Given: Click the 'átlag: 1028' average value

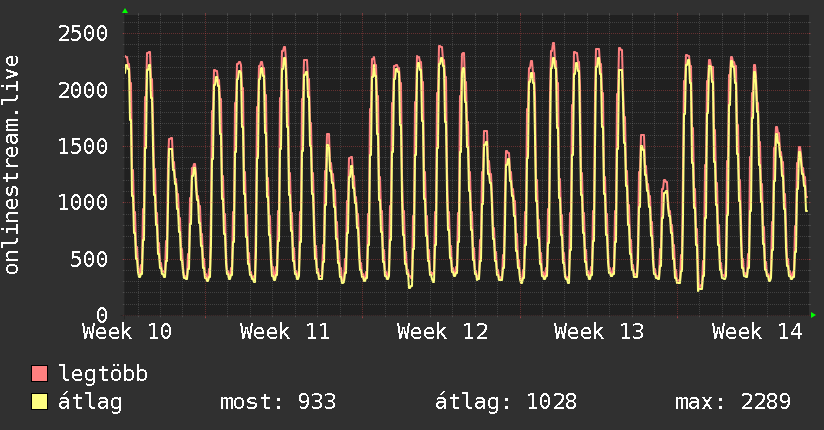Looking at the screenshot, I should (506, 402).
